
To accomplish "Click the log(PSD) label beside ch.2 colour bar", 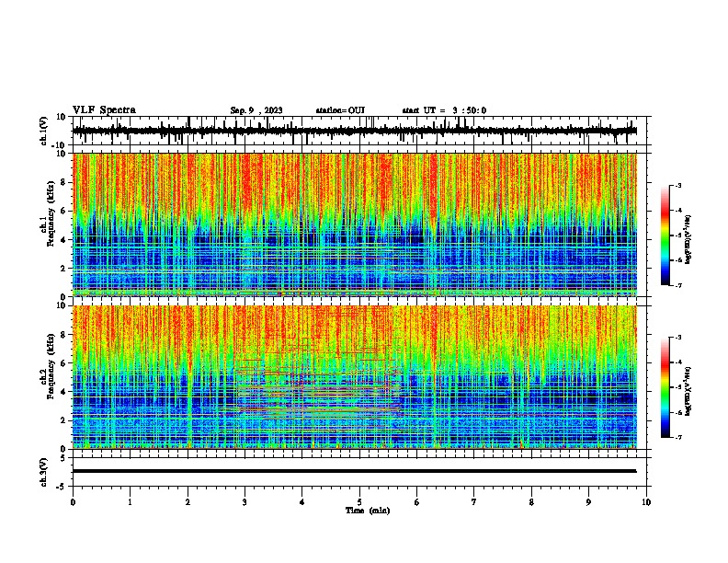I will click(x=688, y=391).
